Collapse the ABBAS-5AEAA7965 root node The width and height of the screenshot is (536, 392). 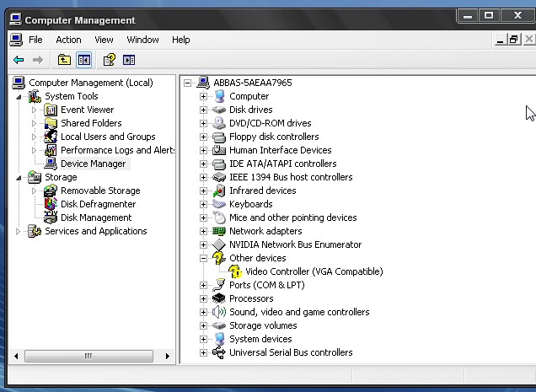click(187, 83)
